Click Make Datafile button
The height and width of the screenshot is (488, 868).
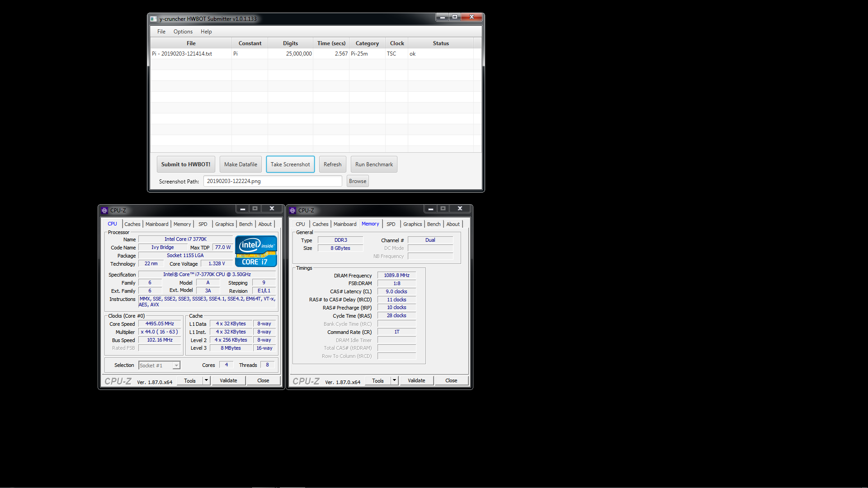click(241, 164)
